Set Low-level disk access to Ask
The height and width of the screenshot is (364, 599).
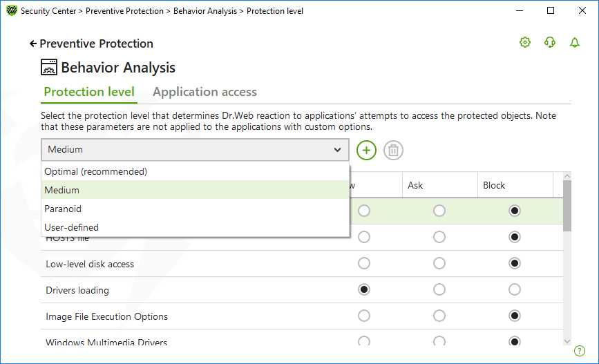pos(439,263)
